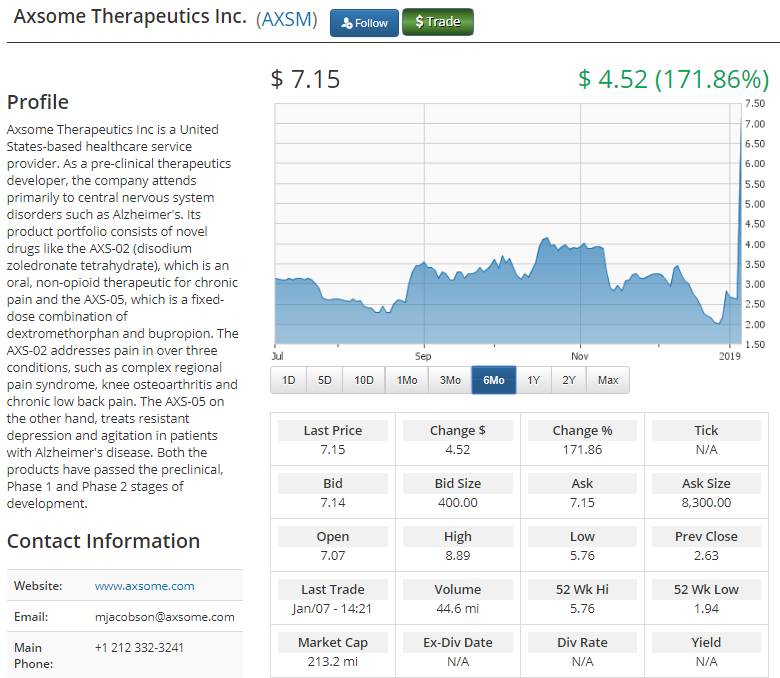Switch chart to 10D range
Viewport: 780px width, 678px height.
(x=364, y=380)
